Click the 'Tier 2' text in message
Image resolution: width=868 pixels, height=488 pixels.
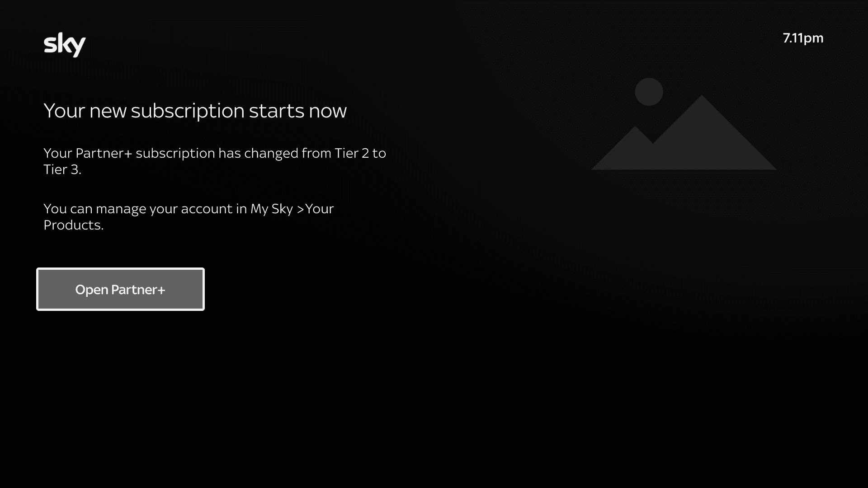click(352, 153)
